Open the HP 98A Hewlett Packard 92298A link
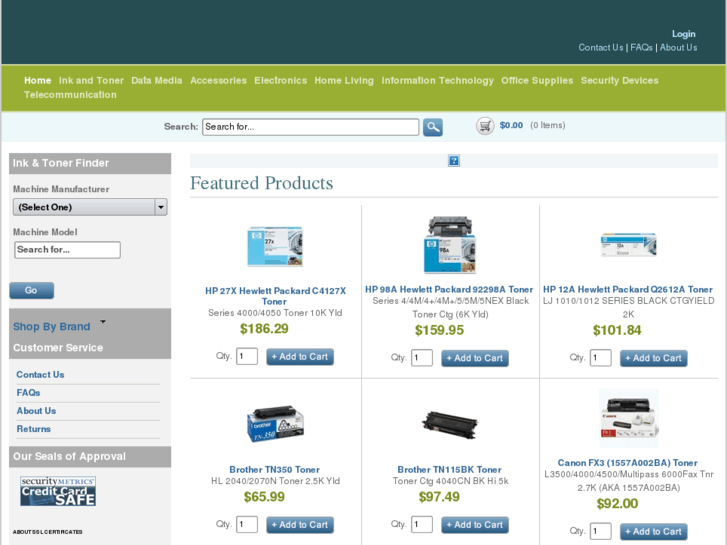Image resolution: width=727 pixels, height=545 pixels. pyautogui.click(x=449, y=289)
